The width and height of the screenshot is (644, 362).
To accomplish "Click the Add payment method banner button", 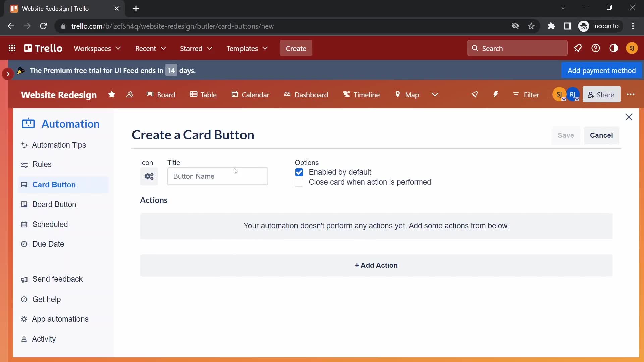I will coord(601,70).
